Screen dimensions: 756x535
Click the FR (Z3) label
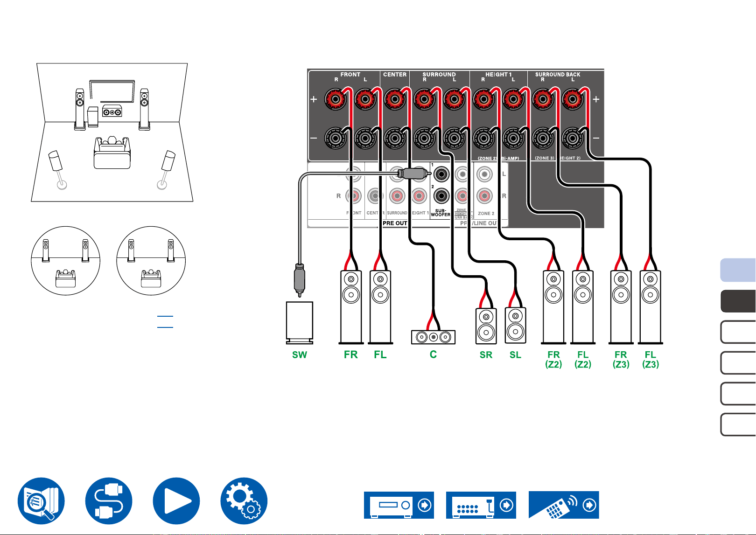point(621,360)
